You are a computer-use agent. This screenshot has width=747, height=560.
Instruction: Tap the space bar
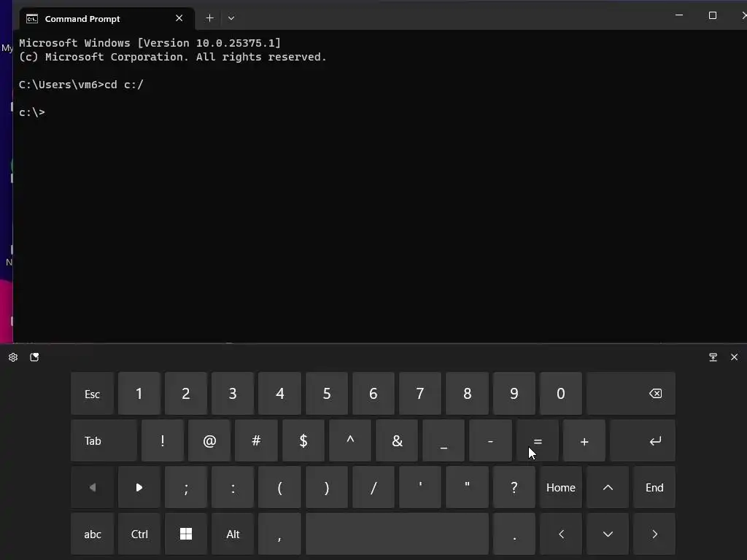398,534
